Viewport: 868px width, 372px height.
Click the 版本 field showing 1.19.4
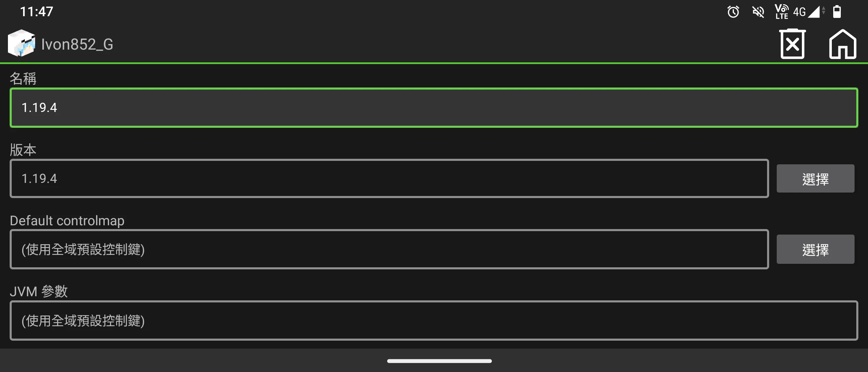pyautogui.click(x=389, y=178)
